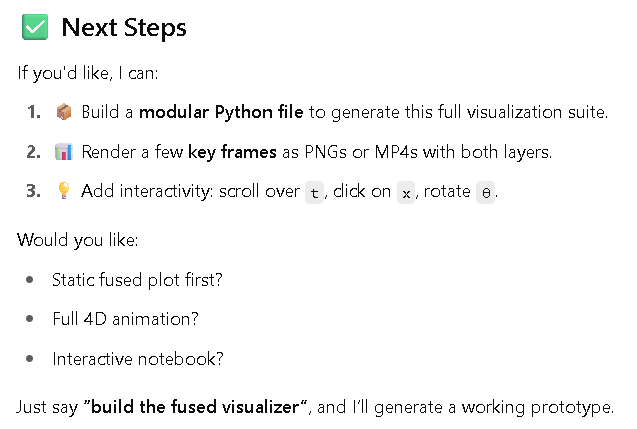Click the bullet before Full 4D animation
The width and height of the screenshot is (637, 429).
pos(30,319)
